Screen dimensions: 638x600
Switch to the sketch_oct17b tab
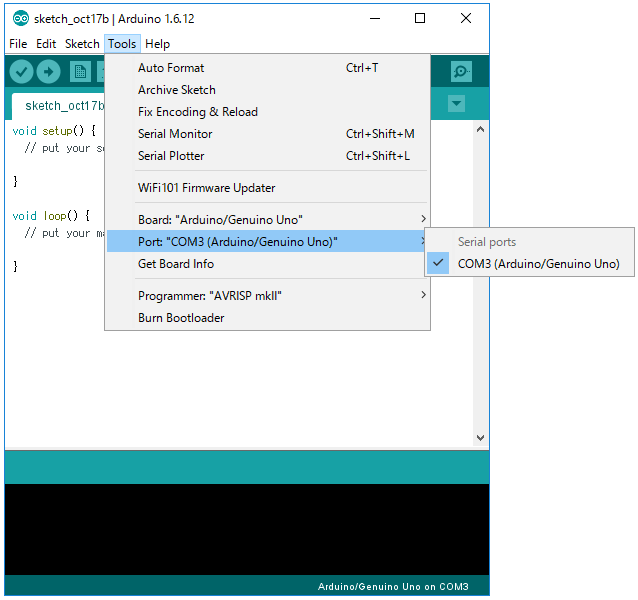(x=58, y=106)
